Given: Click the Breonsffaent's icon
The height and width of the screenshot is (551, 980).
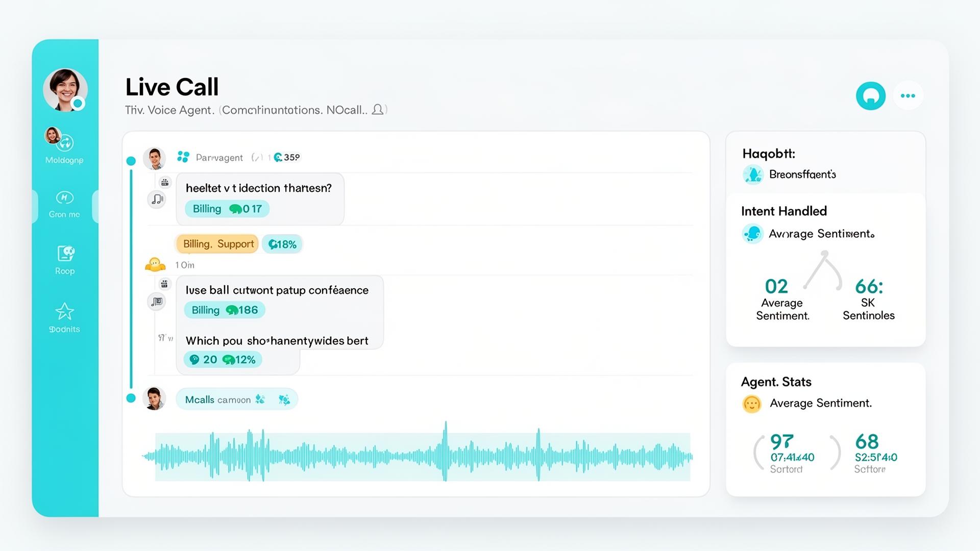Looking at the screenshot, I should click(753, 174).
